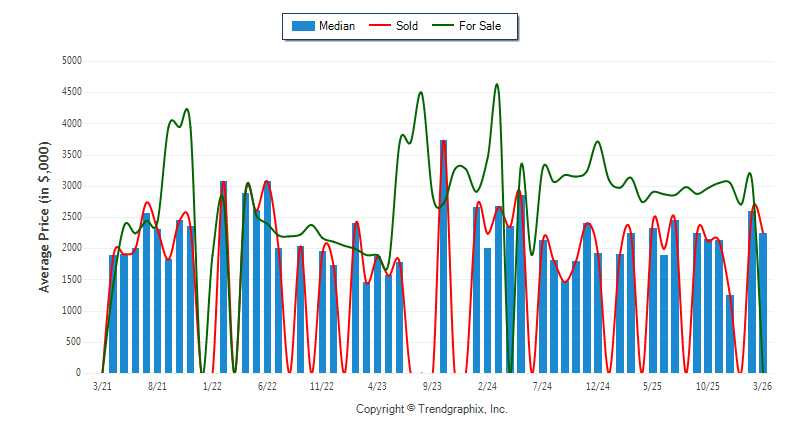Click the 12/24 x-axis date label

pos(597,385)
